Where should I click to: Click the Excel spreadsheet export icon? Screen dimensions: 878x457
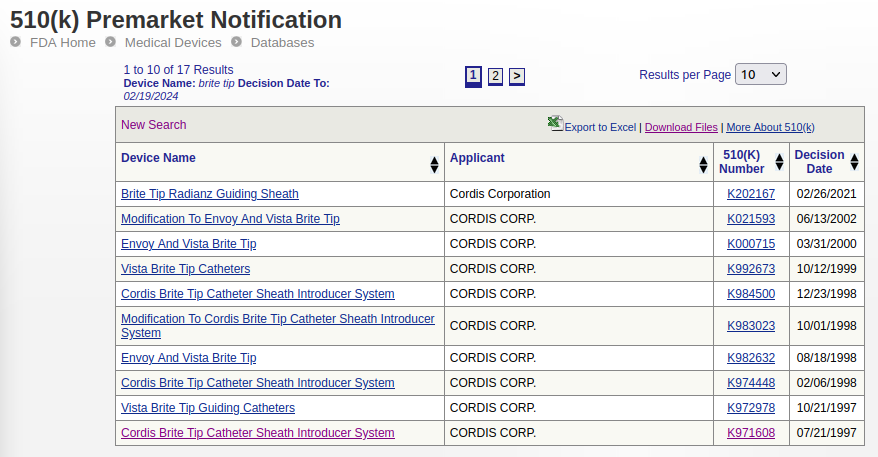[555, 124]
